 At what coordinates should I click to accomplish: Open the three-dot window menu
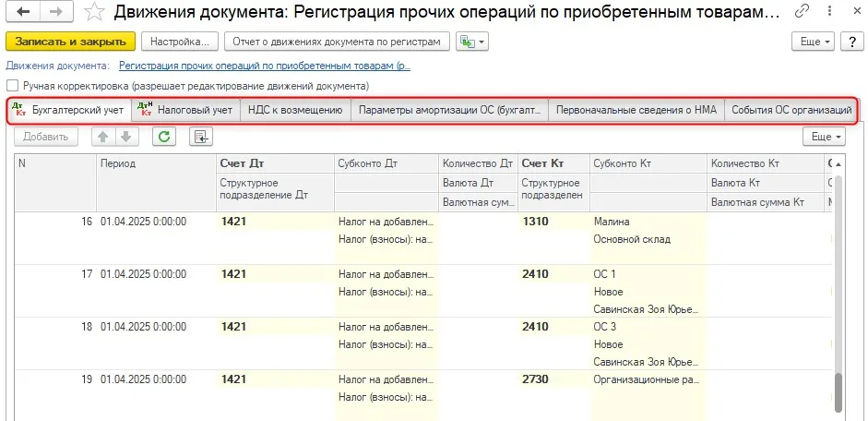[828, 11]
